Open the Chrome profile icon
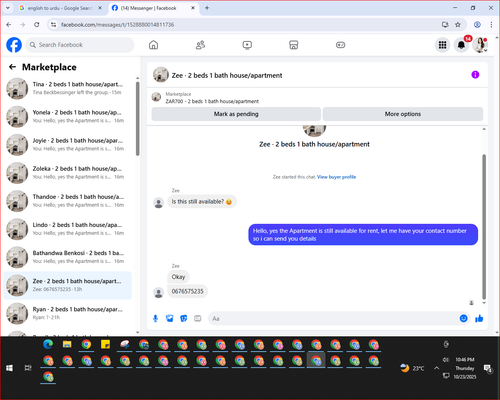 click(x=477, y=25)
